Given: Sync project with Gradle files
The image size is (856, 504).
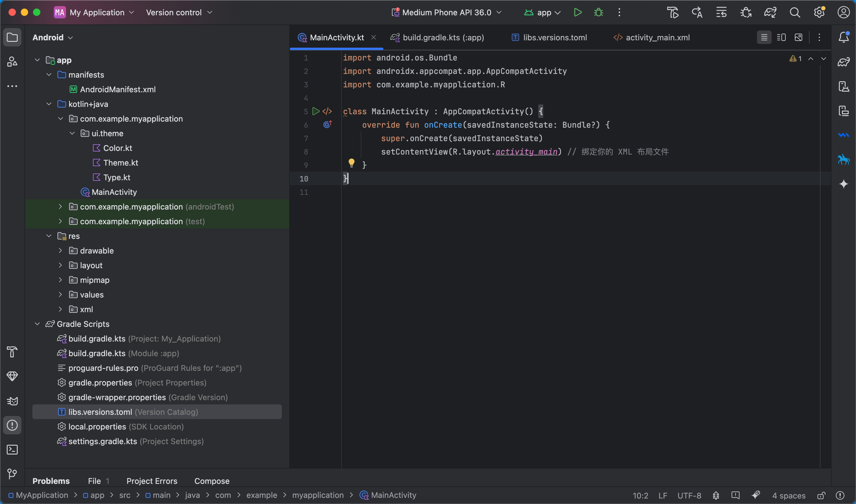Looking at the screenshot, I should (x=770, y=13).
